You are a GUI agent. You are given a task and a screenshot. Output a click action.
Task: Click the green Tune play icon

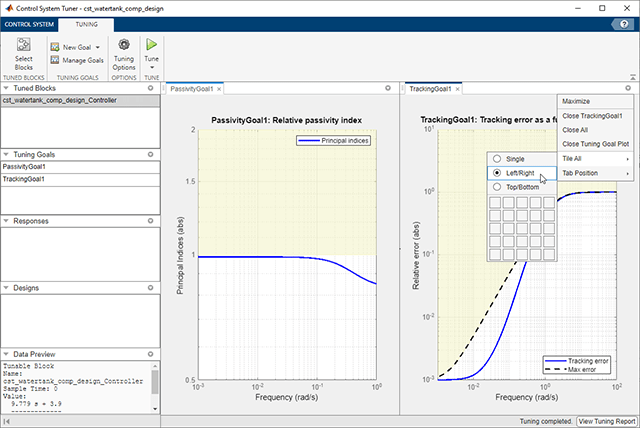(x=151, y=45)
